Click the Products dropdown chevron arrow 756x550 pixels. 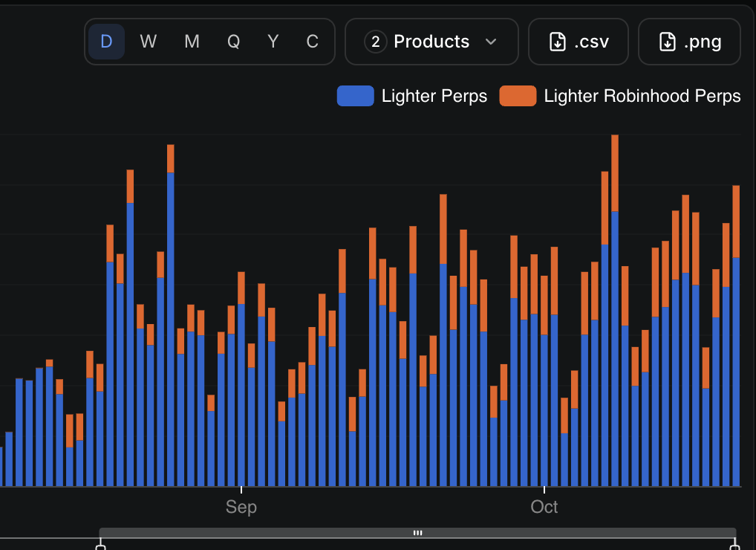(x=491, y=42)
